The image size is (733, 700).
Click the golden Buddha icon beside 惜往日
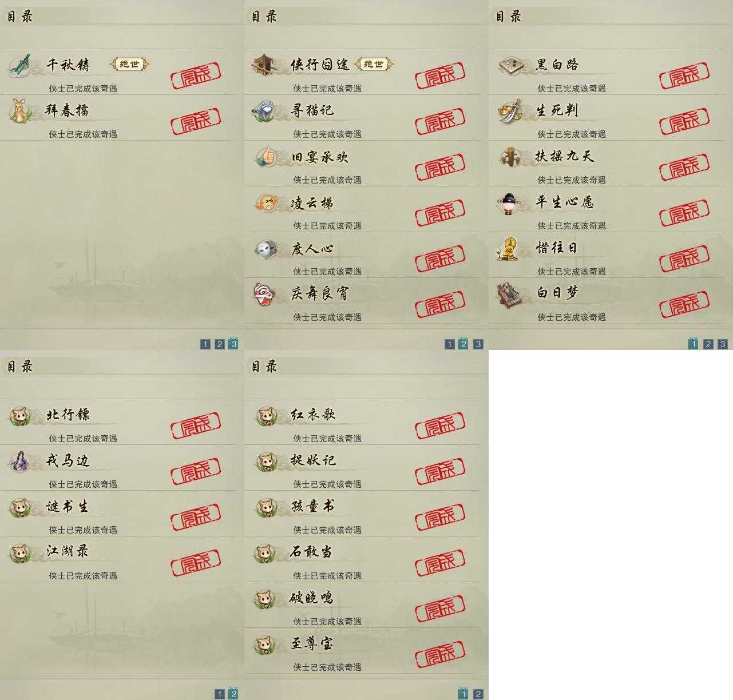pos(508,248)
